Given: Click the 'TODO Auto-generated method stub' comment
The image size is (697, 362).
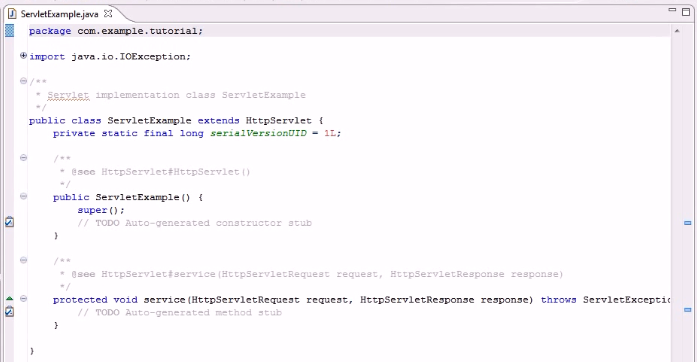Looking at the screenshot, I should coord(188,313).
